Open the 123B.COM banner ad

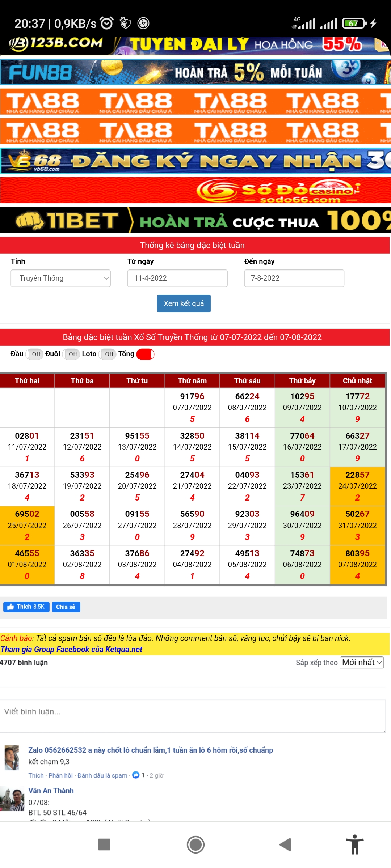click(x=195, y=46)
